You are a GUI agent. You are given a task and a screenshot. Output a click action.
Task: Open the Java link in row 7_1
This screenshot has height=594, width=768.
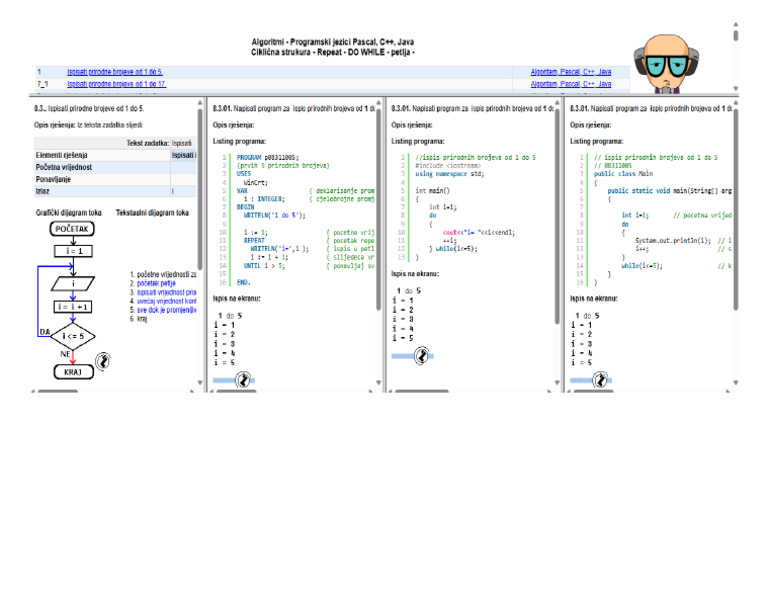(x=604, y=84)
